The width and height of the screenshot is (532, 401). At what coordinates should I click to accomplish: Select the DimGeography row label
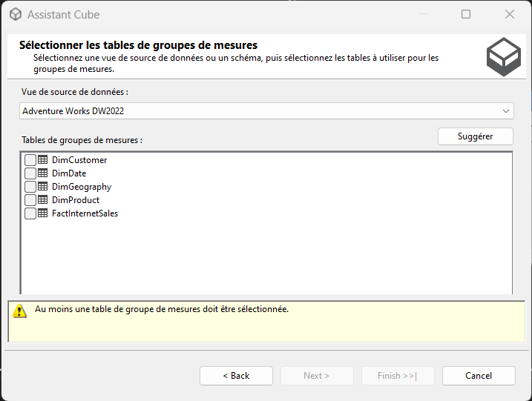(82, 187)
